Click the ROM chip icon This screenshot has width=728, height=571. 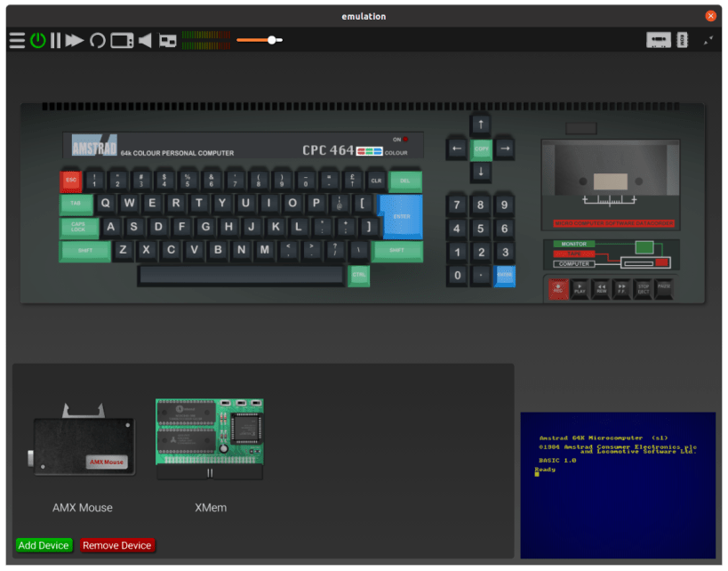[x=682, y=40]
